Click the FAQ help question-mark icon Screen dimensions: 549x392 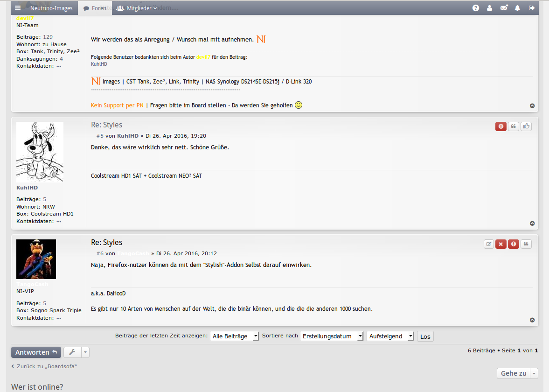(x=476, y=8)
